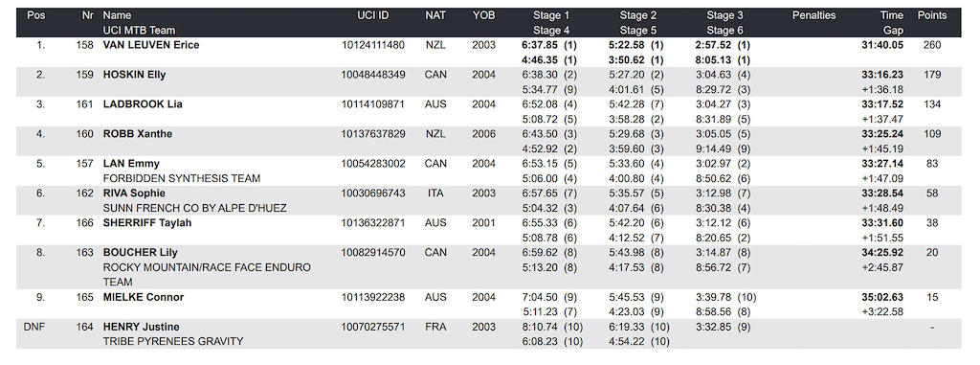Select the NAT column header
Image resolution: width=980 pixels, height=365 pixels.
435,15
